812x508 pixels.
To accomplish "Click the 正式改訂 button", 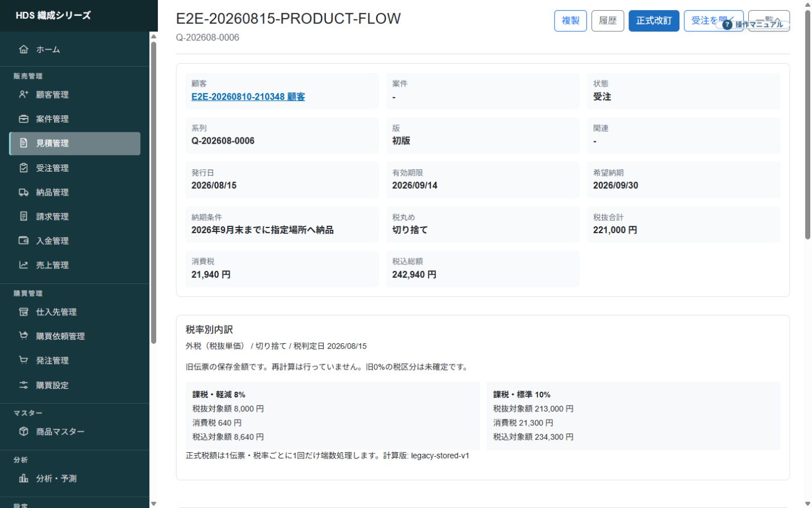I will (x=654, y=21).
